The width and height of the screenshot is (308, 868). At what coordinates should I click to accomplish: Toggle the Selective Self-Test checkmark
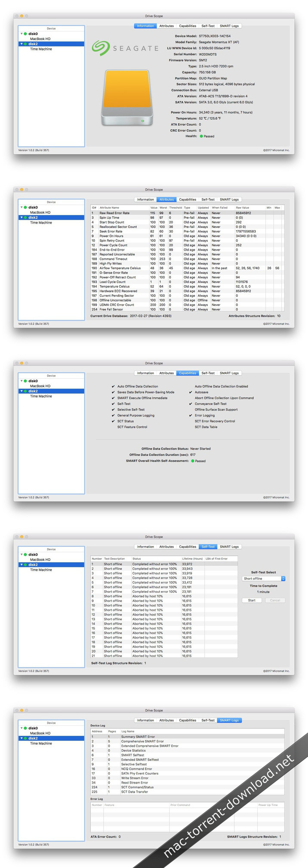pyautogui.click(x=113, y=410)
